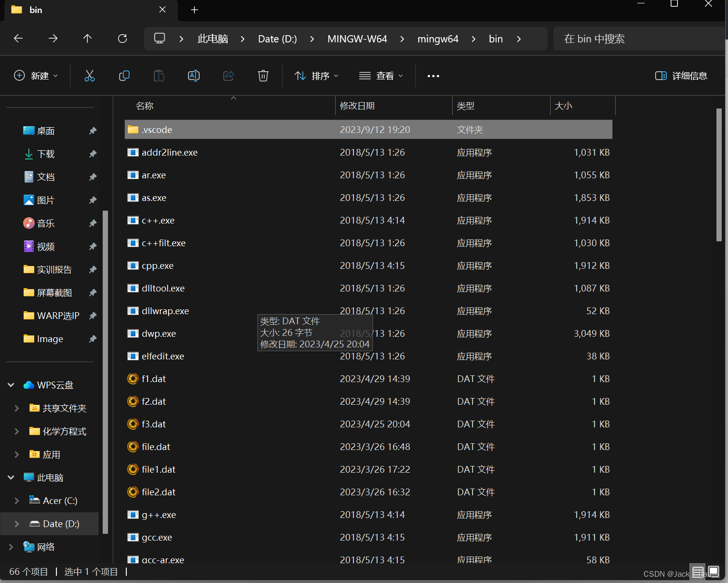This screenshot has height=583, width=728.
Task: Expand the Date (D:) drive node
Action: 17,524
